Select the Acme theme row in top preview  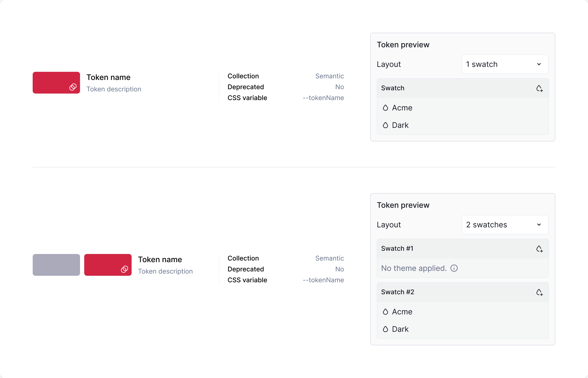pyautogui.click(x=402, y=108)
